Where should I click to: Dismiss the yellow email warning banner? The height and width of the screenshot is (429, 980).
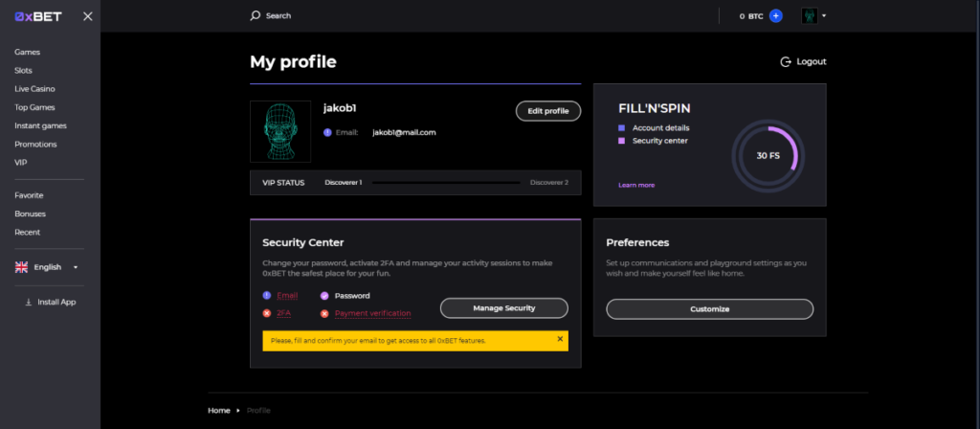pyautogui.click(x=560, y=338)
